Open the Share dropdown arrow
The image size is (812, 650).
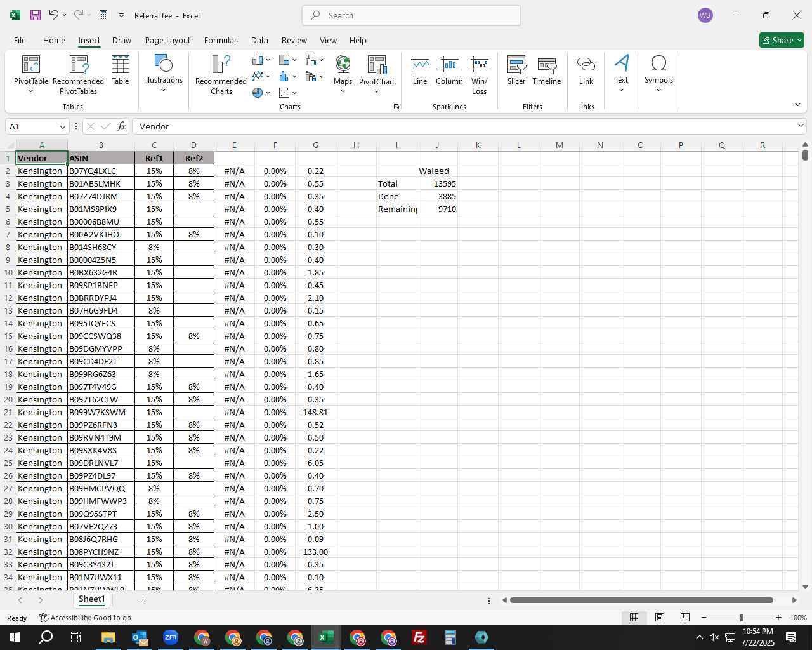click(x=799, y=40)
